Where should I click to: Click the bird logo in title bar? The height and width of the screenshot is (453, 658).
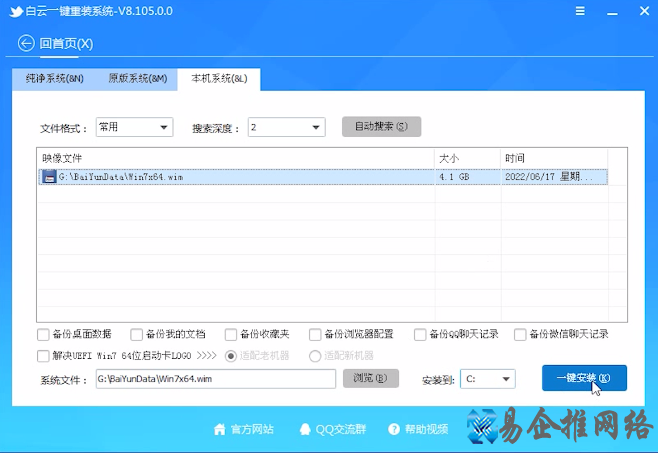pyautogui.click(x=16, y=11)
